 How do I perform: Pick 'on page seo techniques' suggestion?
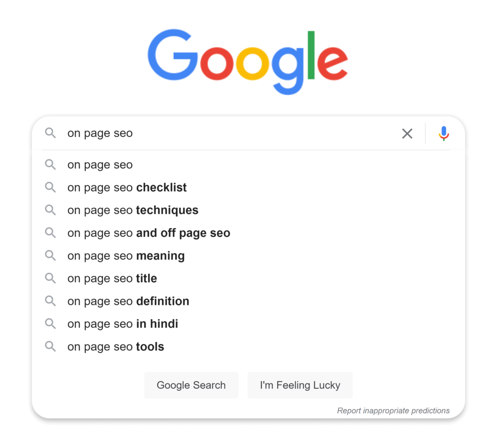coord(133,211)
